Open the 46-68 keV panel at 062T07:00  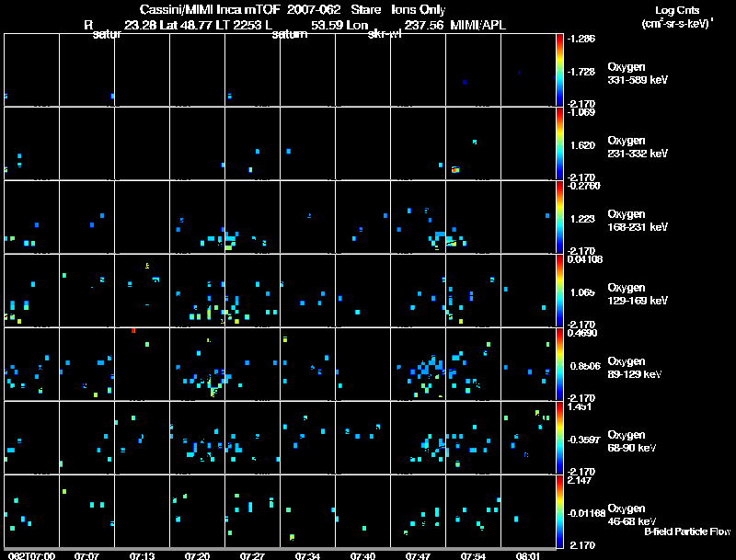tap(32, 511)
